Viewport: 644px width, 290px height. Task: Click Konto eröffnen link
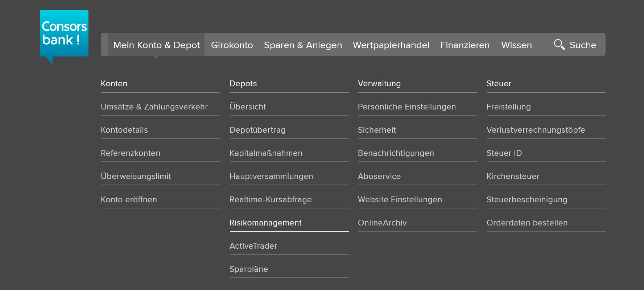point(129,200)
